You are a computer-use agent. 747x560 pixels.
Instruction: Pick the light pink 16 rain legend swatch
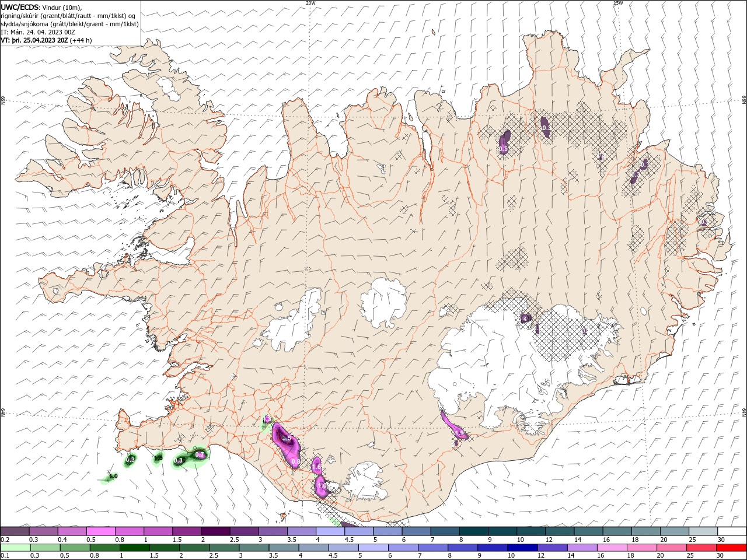(612, 547)
